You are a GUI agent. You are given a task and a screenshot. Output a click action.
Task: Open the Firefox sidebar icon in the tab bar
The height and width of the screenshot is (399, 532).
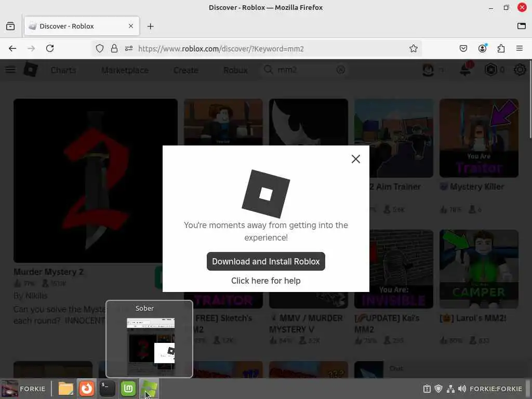click(522, 26)
